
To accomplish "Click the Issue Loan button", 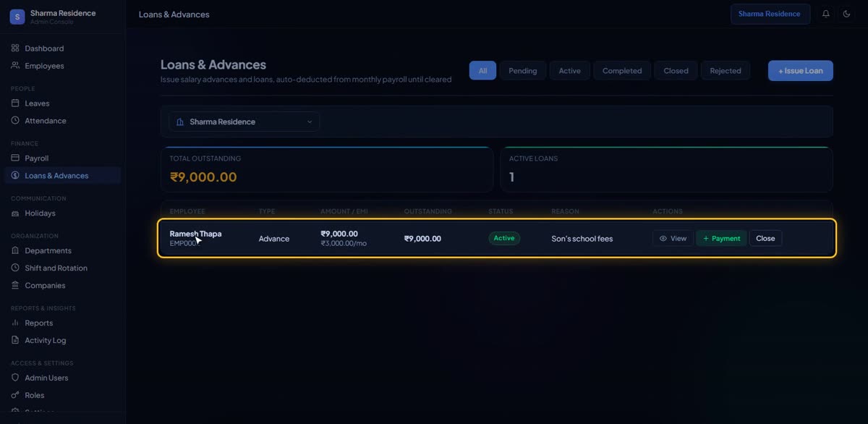I will 801,71.
